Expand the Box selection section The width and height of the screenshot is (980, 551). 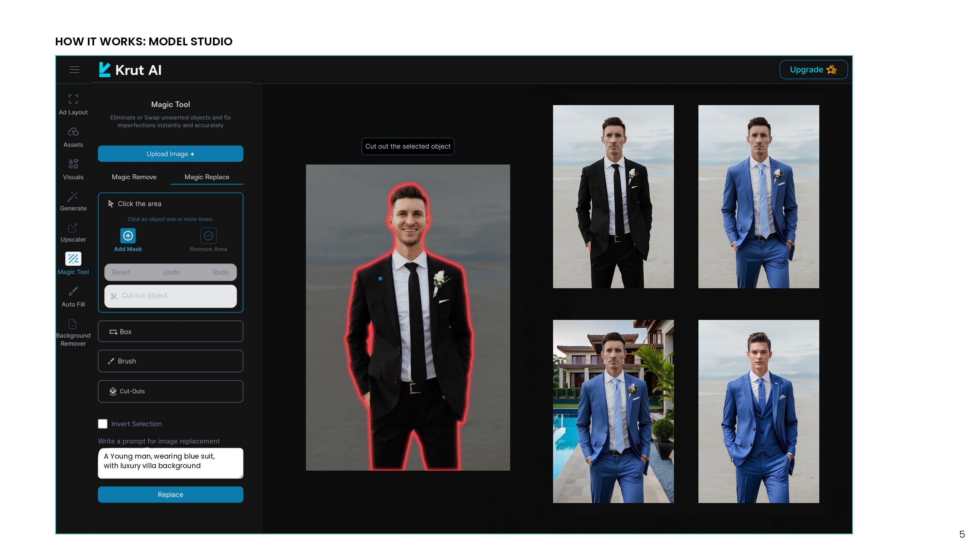point(170,331)
